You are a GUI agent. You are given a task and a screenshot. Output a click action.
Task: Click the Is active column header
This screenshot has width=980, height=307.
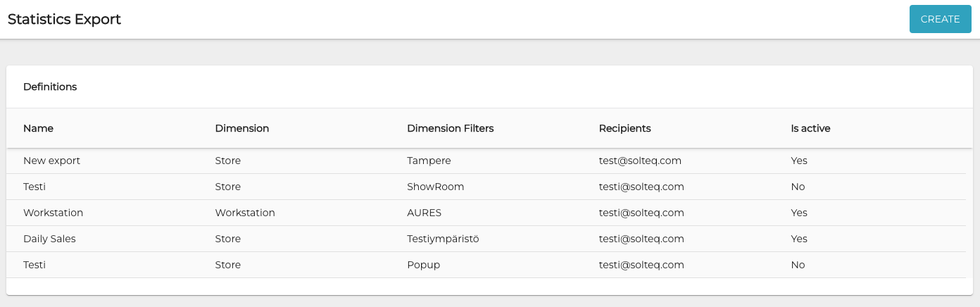coord(810,128)
